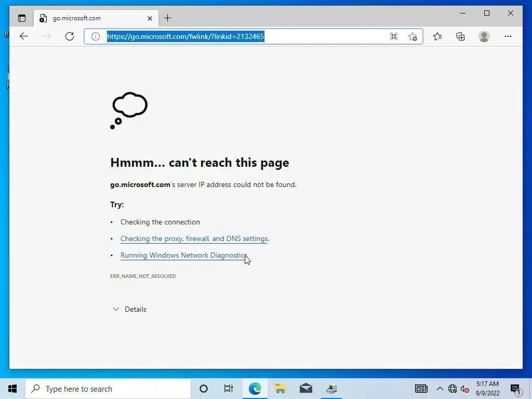This screenshot has width=532, height=399.
Task: Click the forward navigation arrow
Action: point(47,36)
